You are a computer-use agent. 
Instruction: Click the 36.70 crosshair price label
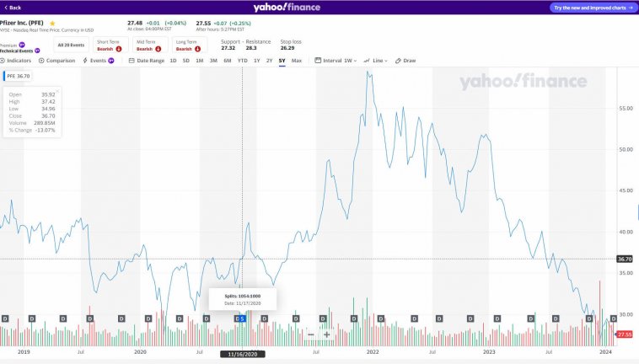[625, 259]
